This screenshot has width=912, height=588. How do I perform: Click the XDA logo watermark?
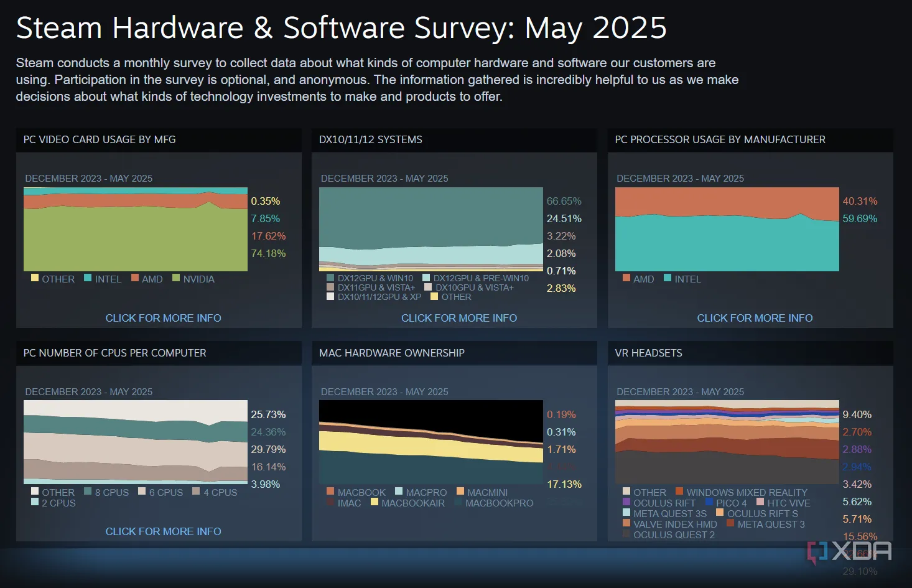(x=850, y=551)
